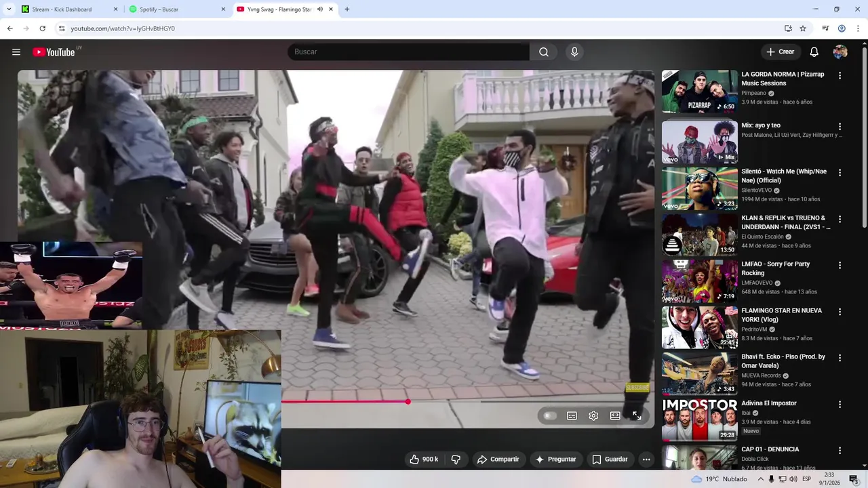Image resolution: width=868 pixels, height=488 pixels.
Task: Save the video with Guardar
Action: pos(610,460)
